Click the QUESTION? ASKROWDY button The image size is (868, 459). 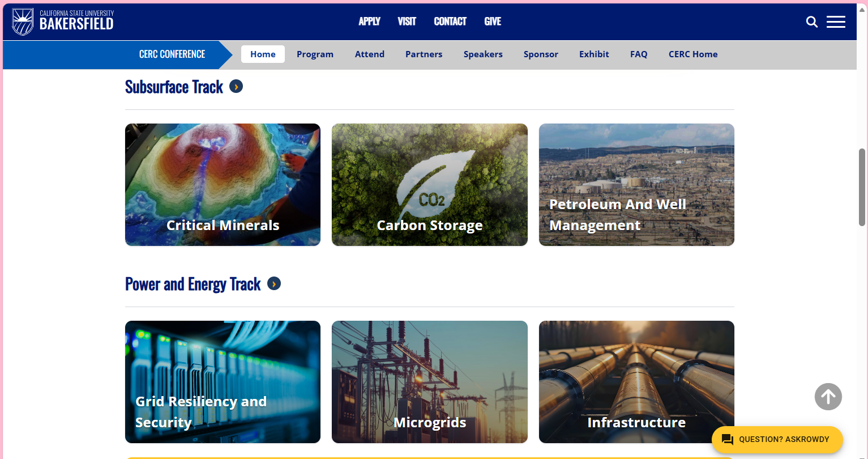point(777,439)
